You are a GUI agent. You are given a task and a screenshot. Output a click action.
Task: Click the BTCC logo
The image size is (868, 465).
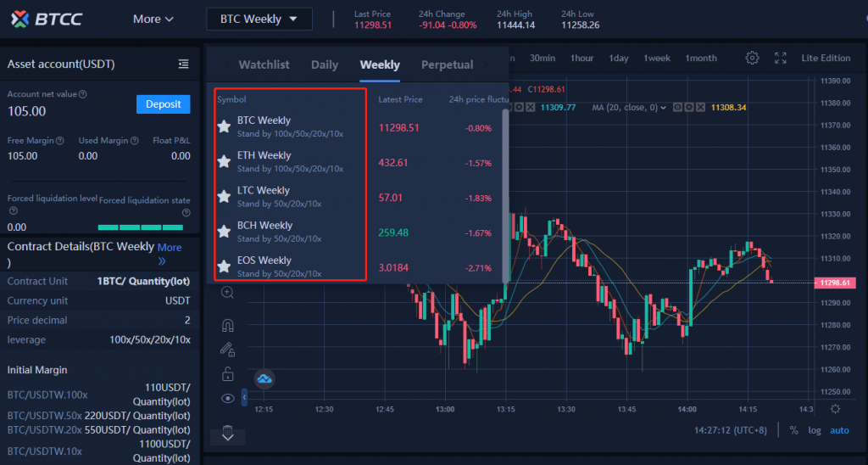pyautogui.click(x=47, y=19)
